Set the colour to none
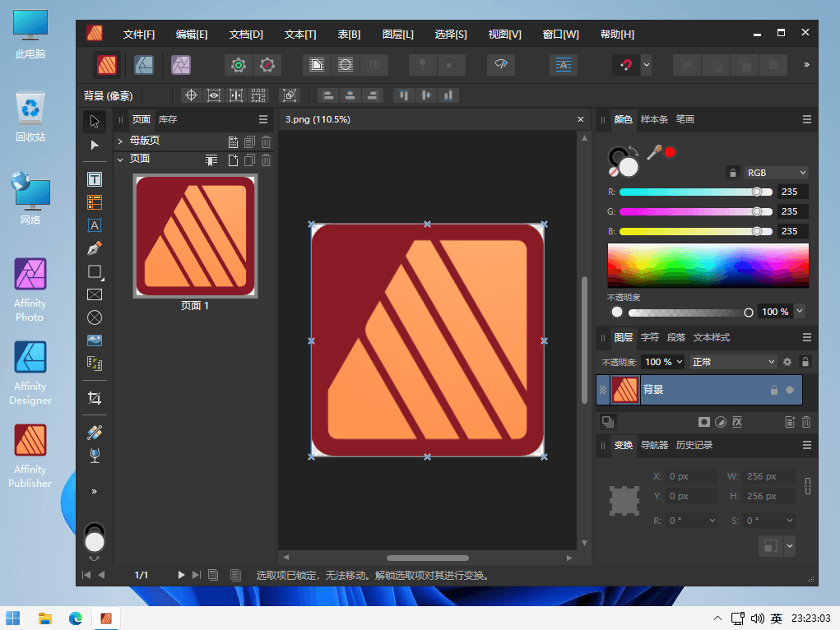This screenshot has width=840, height=630. (x=614, y=172)
